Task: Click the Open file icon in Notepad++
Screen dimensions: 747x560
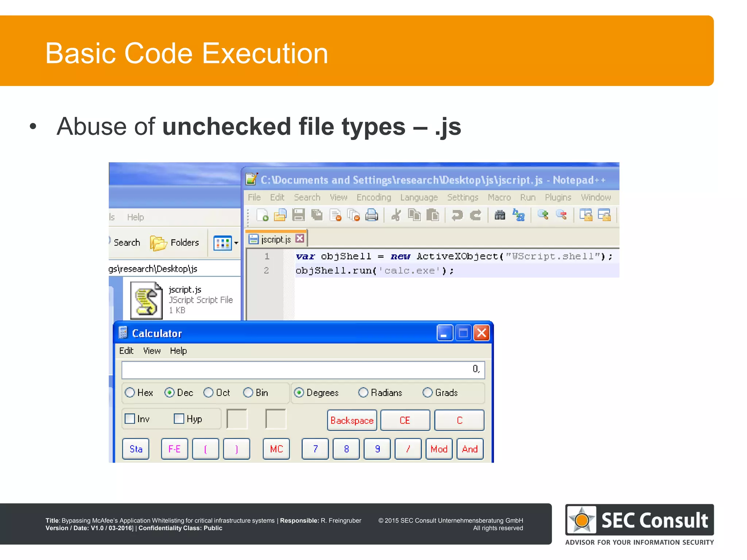Action: click(x=280, y=215)
